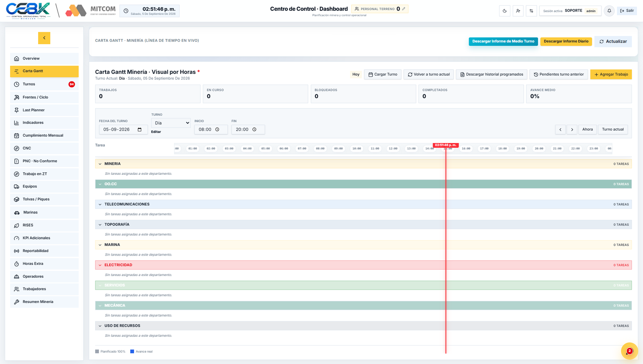Viewport: 643px width, 364px height.
Task: Download the Informe de Medio Turno
Action: pos(503,41)
